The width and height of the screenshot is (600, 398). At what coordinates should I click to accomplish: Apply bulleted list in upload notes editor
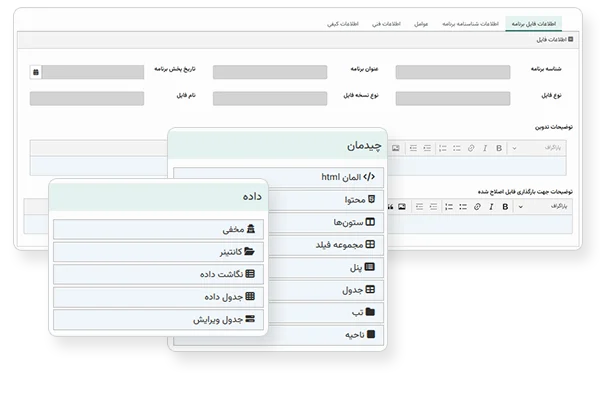[463, 207]
